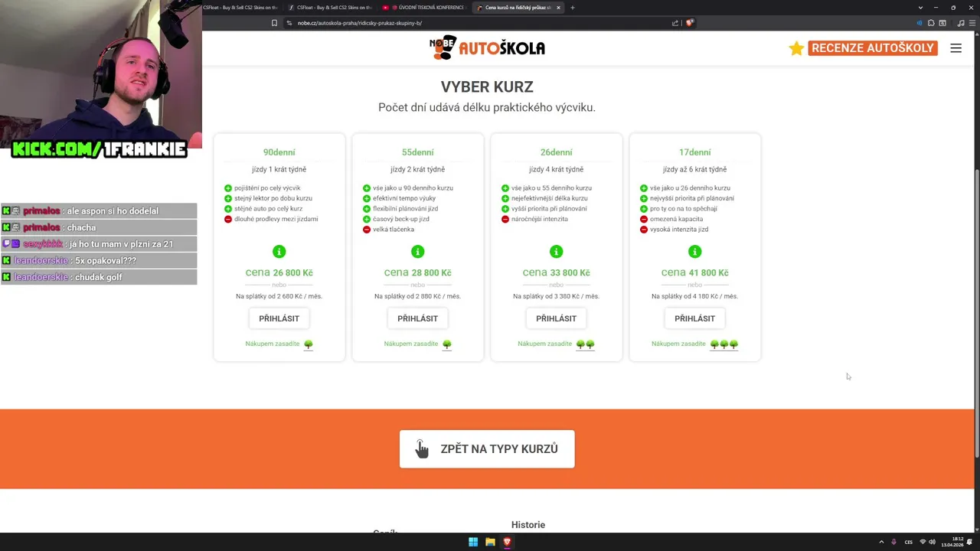Click the Nobe Autoškola logo
This screenshot has width=980, height=551.
click(x=487, y=47)
